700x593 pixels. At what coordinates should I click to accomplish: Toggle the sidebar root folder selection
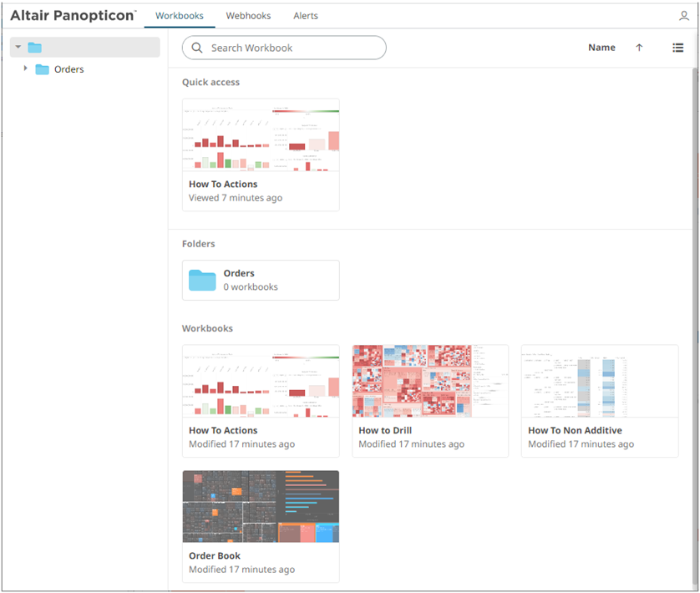pyautogui.click(x=33, y=48)
